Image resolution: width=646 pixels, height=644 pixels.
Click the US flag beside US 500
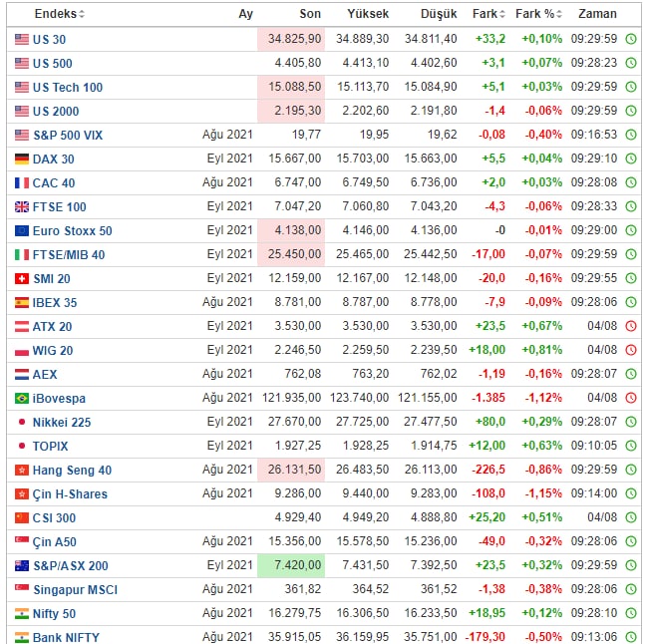[x=22, y=63]
